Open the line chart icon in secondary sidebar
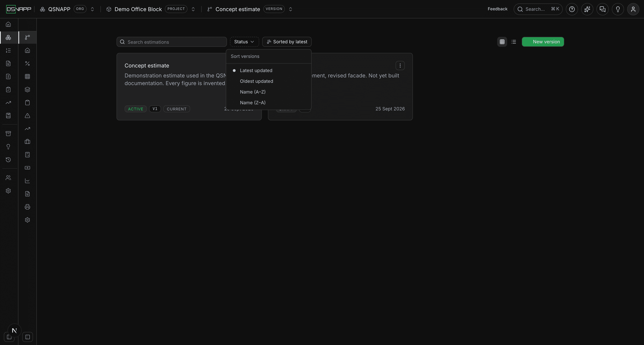This screenshot has width=644, height=345. click(27, 181)
